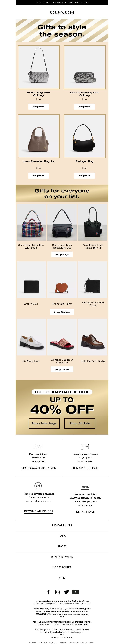Follow the BECOME AN INSIDER link

39,511
